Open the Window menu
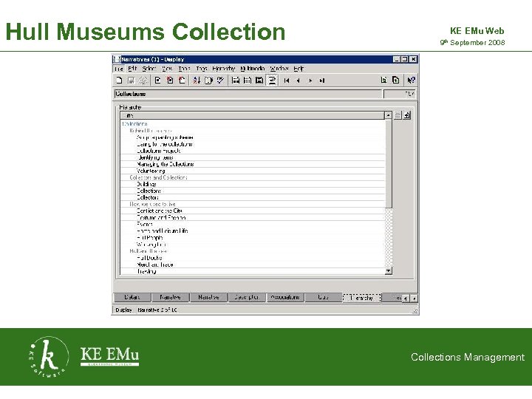The height and width of the screenshot is (399, 532). pos(279,69)
